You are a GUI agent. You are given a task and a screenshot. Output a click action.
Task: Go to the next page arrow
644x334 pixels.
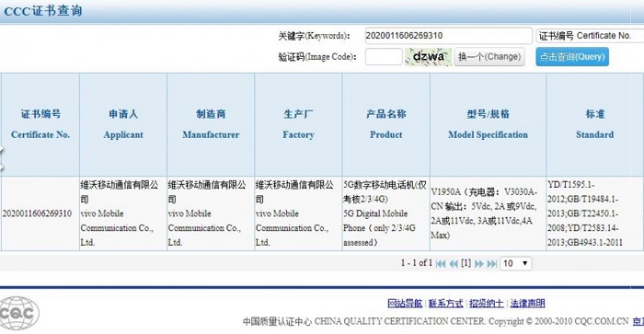point(479,264)
